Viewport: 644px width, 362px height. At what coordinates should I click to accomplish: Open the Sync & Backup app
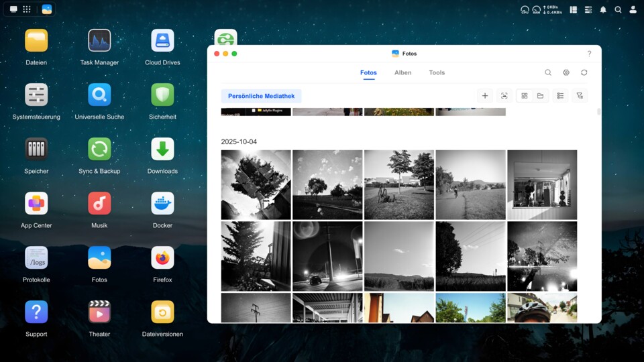[99, 149]
